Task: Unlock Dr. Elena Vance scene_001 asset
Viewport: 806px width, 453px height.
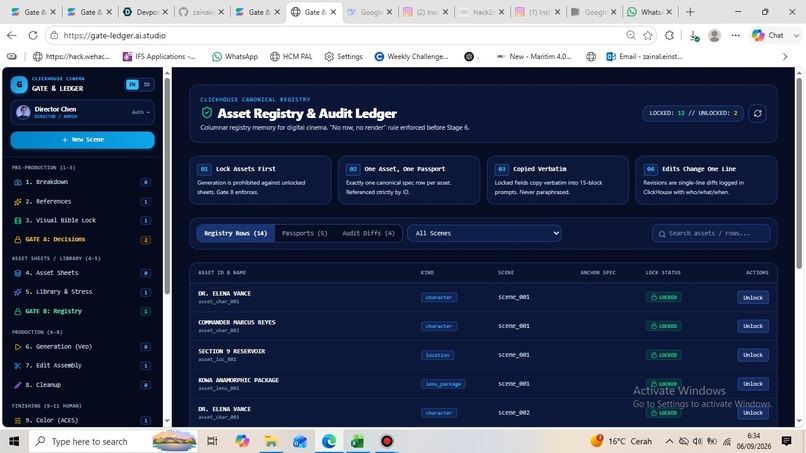Action: click(753, 298)
